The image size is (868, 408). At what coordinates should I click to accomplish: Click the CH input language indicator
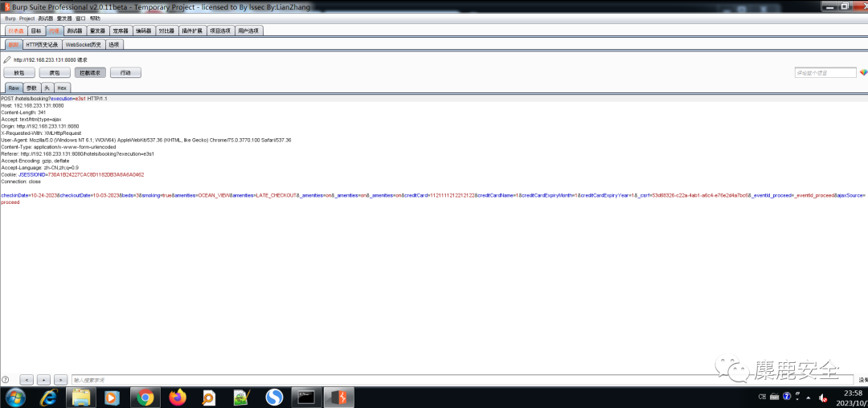(x=762, y=397)
